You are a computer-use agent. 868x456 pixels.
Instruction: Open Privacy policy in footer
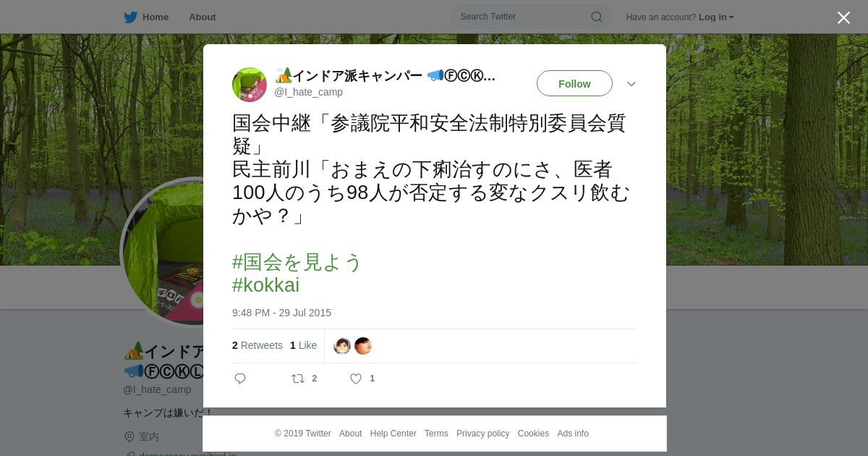(x=483, y=434)
